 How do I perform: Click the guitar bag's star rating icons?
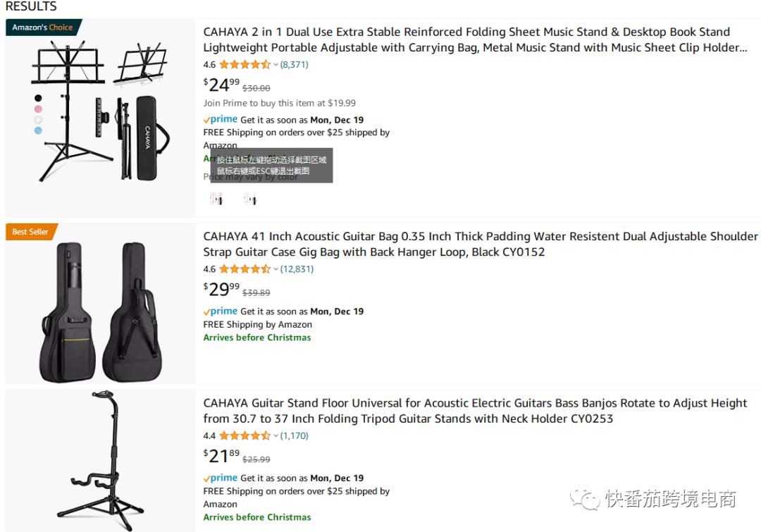[x=245, y=269]
